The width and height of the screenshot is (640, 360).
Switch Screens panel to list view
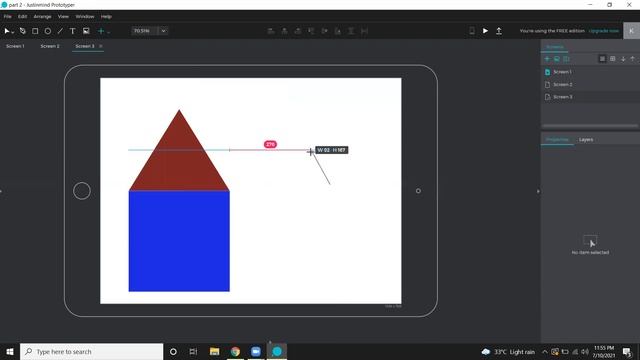click(602, 59)
